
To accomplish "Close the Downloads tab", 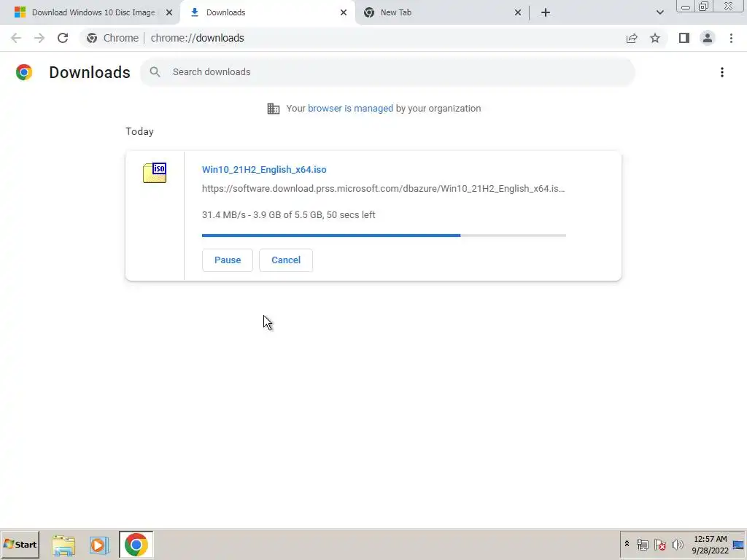I will 344,12.
